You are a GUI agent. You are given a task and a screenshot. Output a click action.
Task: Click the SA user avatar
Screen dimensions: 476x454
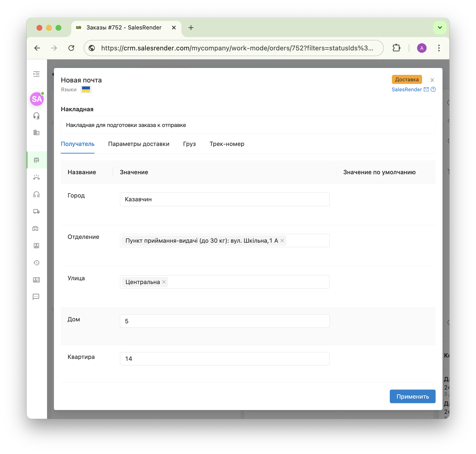[37, 99]
